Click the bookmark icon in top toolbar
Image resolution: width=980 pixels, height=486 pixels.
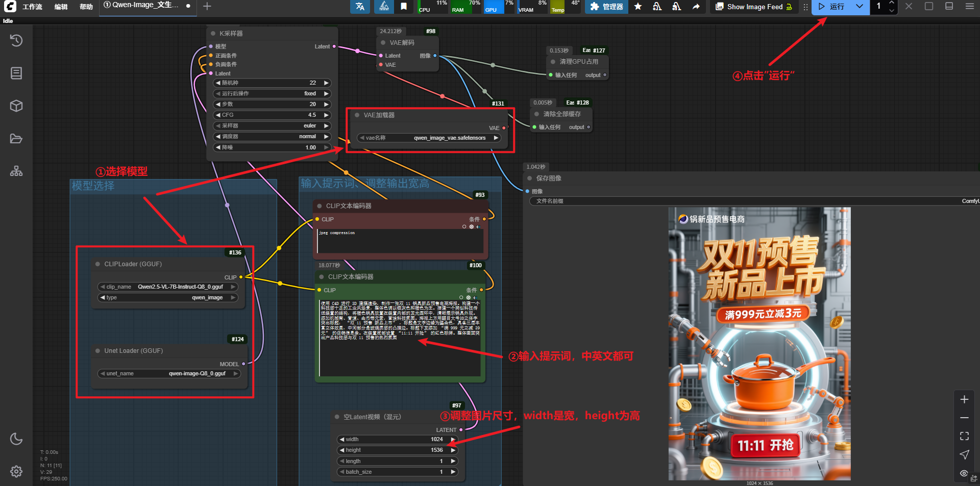click(x=404, y=7)
